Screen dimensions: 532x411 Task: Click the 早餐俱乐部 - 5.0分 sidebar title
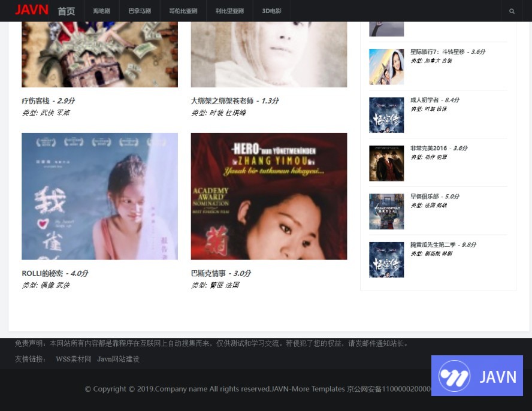coord(435,197)
